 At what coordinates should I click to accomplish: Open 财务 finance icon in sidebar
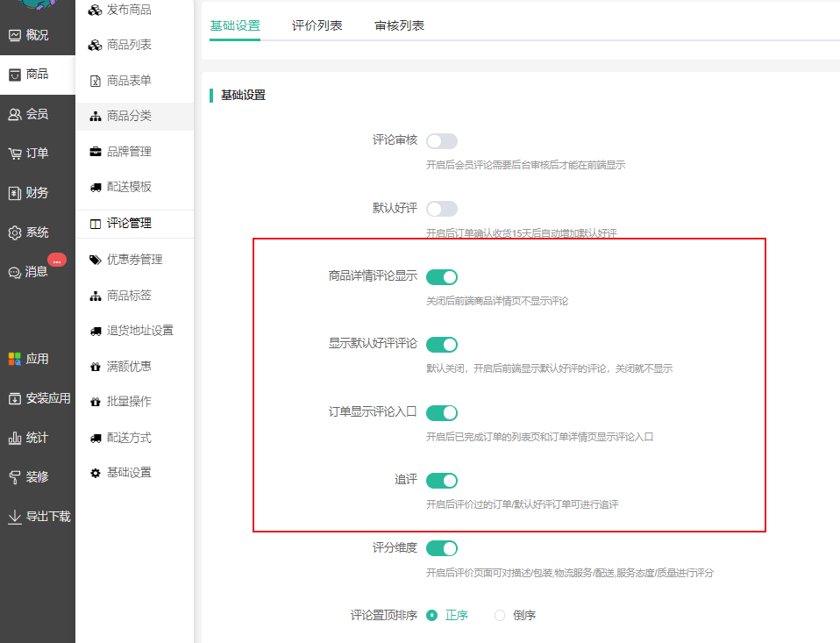(15, 193)
